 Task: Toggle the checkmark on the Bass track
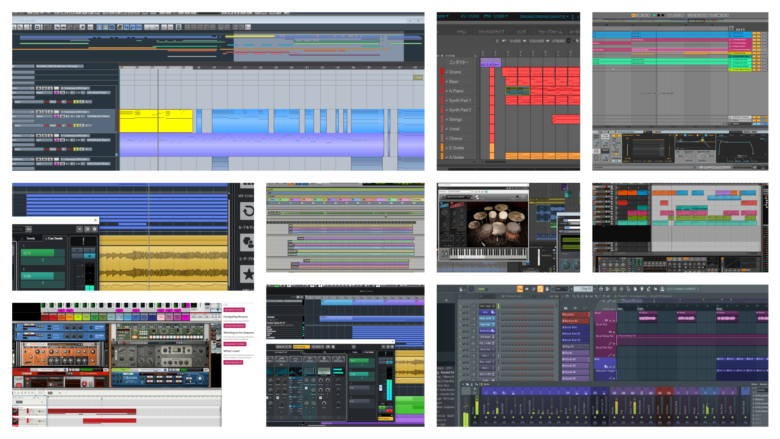447,82
